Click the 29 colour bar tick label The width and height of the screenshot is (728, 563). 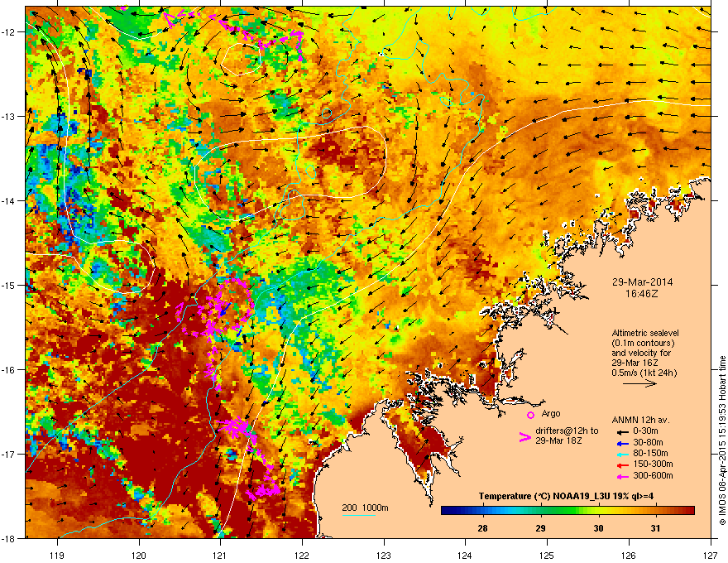coord(540,528)
